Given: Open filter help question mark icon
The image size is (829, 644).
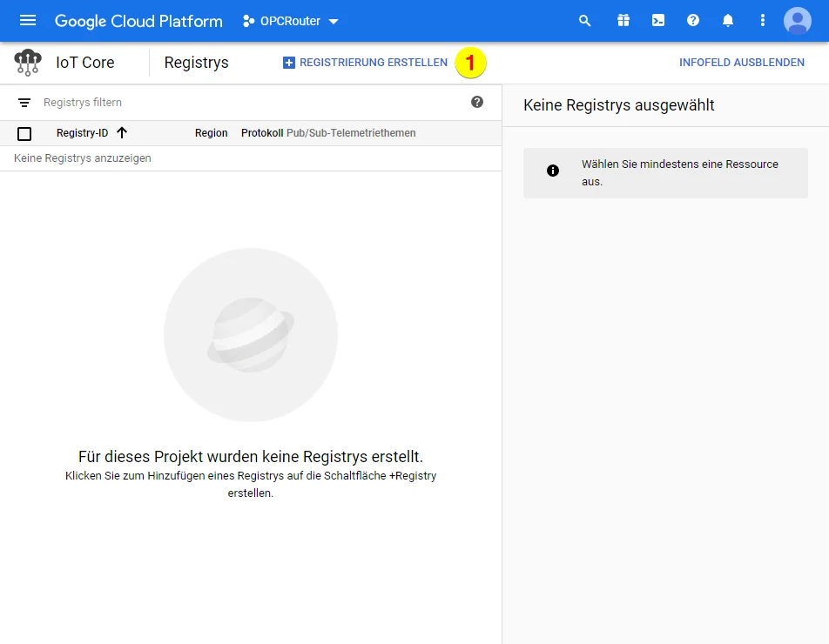Looking at the screenshot, I should tap(477, 102).
